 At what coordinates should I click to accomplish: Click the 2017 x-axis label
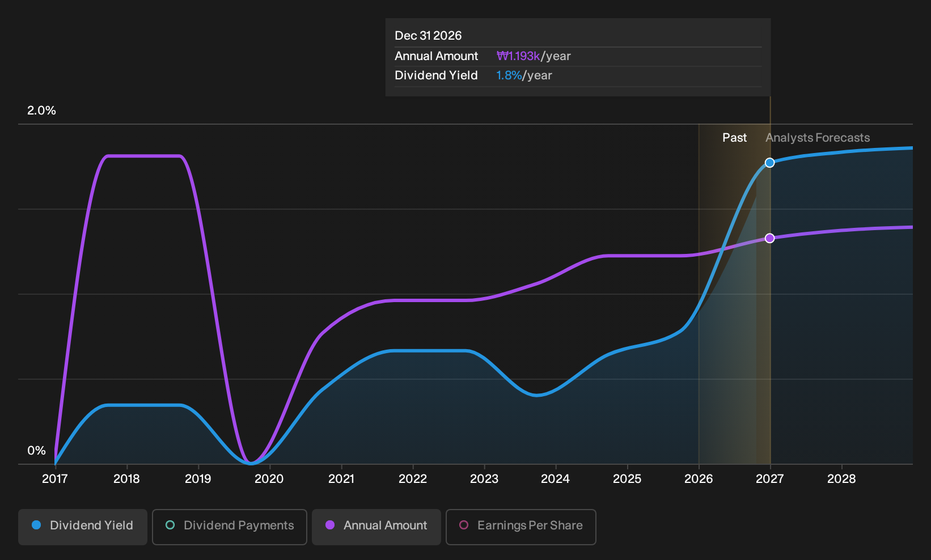[54, 479]
